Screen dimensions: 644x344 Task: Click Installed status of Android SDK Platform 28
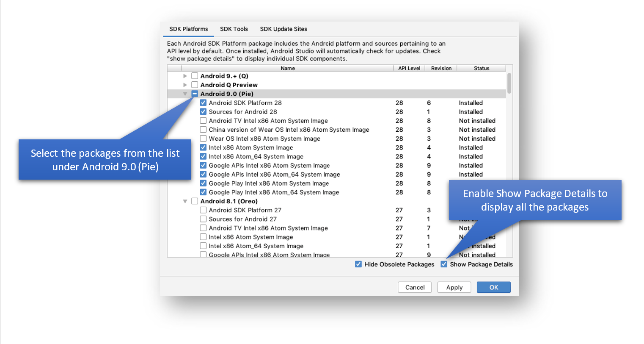[471, 103]
